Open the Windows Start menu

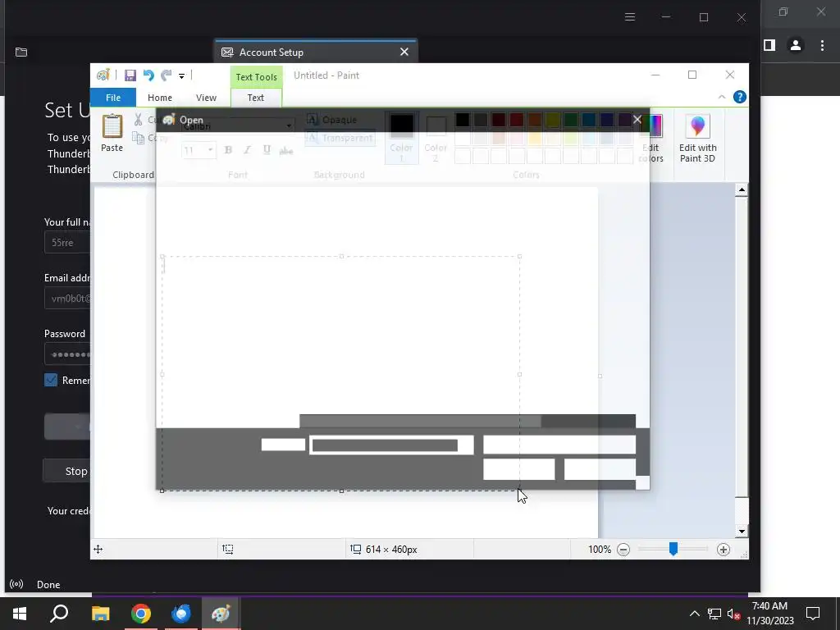click(x=20, y=614)
